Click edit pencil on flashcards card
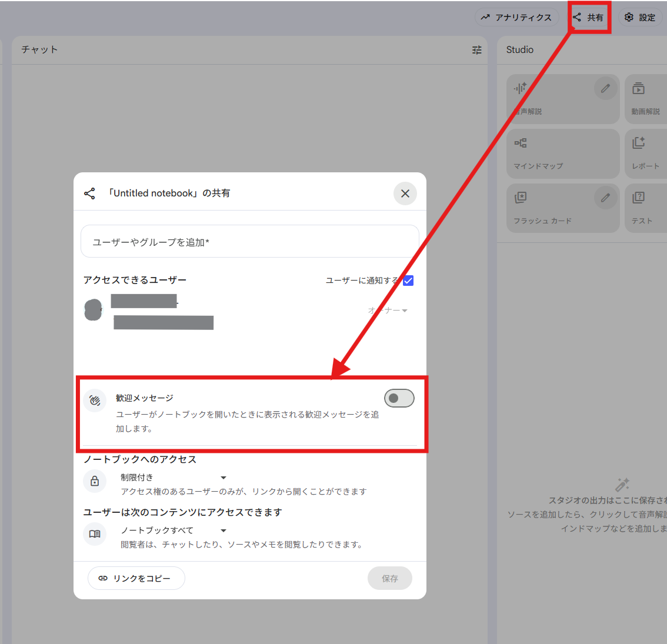This screenshot has height=644, width=667. click(x=605, y=198)
